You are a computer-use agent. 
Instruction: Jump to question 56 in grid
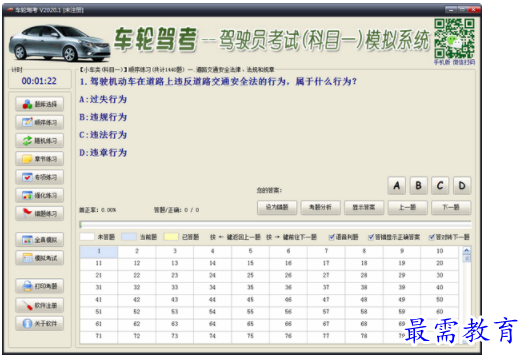tap(288, 312)
